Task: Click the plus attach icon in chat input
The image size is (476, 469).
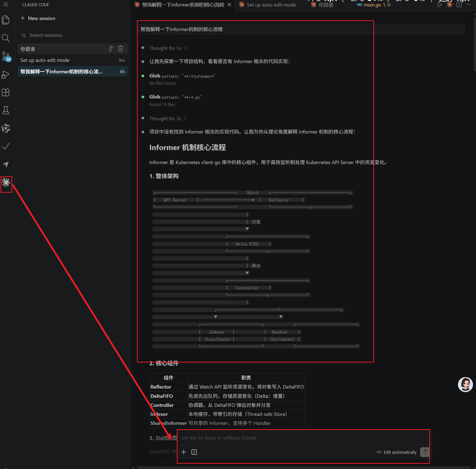Action: point(184,452)
